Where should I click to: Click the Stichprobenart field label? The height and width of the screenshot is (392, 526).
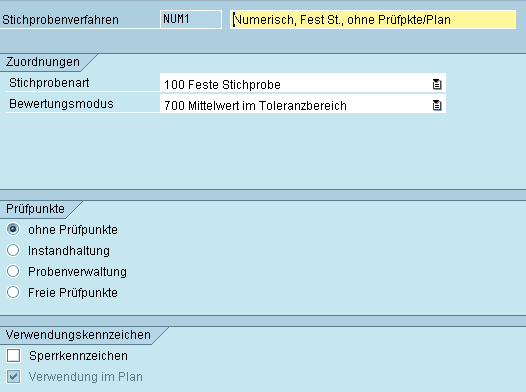tap(49, 83)
